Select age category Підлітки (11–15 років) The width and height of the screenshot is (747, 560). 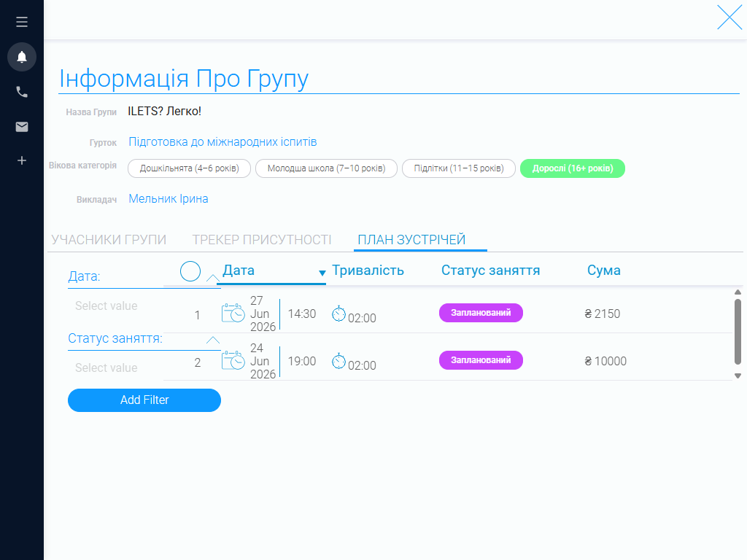[459, 168]
